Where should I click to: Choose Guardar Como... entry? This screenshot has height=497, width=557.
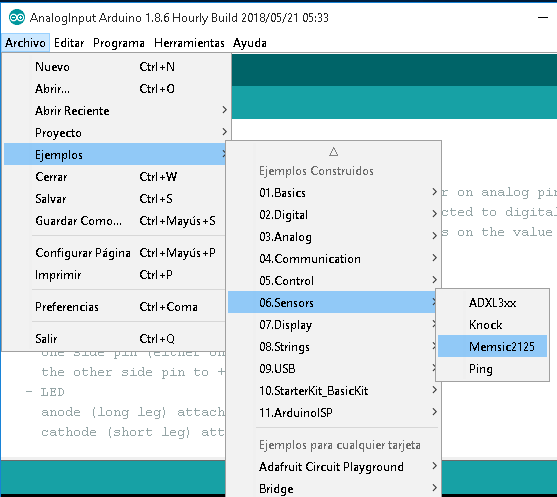(115, 221)
